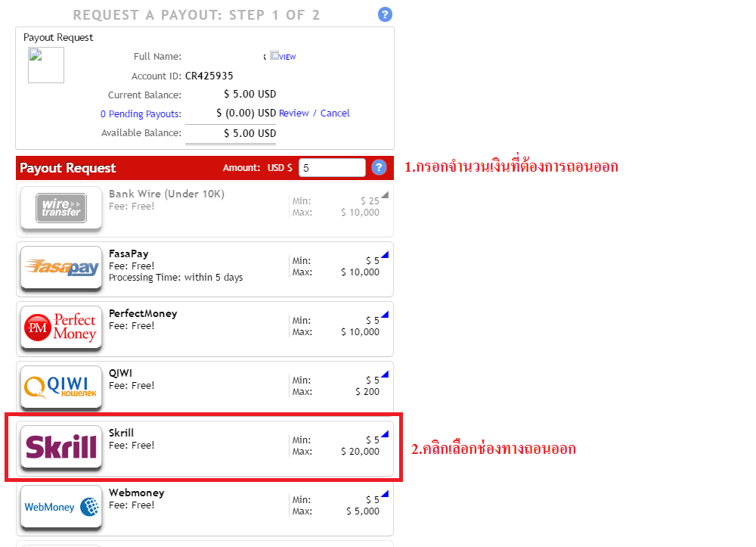Click the FasaPay payout method title

pos(129,253)
